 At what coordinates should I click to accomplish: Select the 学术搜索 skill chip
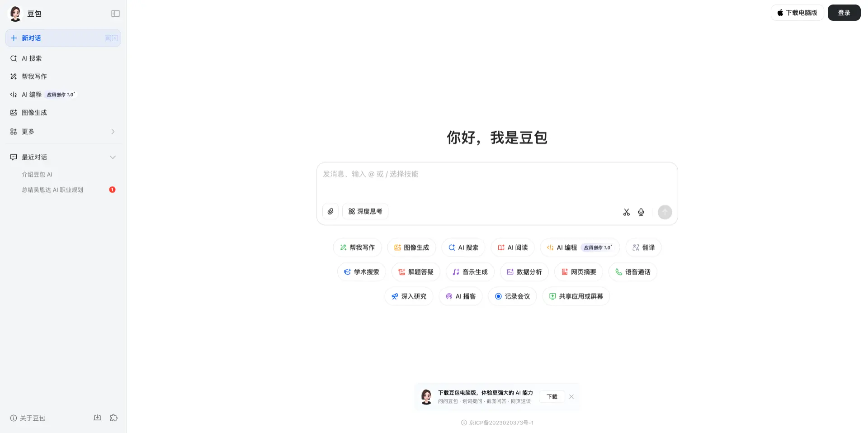(x=362, y=272)
